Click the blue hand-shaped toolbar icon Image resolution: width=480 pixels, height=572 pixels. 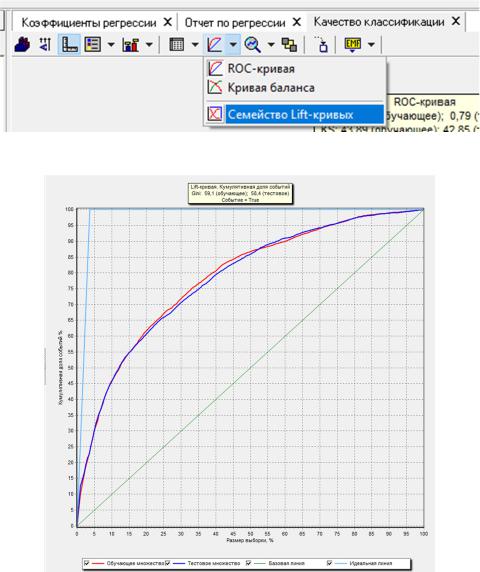click(22, 45)
